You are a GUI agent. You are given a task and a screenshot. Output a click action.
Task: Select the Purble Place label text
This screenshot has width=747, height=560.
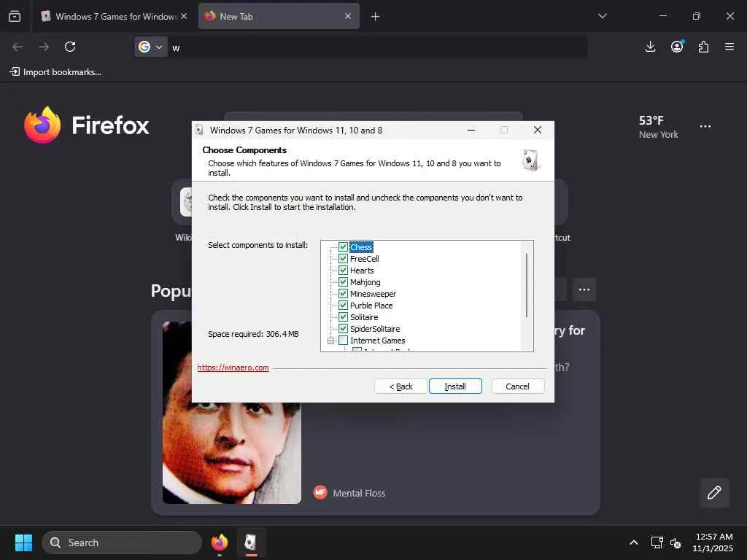371,306
